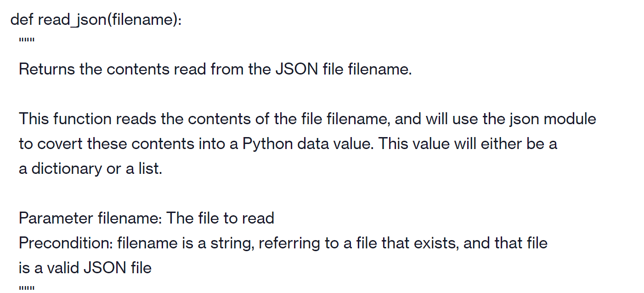Click the closing triple-quote docstring marker
This screenshot has width=644, height=293.
point(27,288)
